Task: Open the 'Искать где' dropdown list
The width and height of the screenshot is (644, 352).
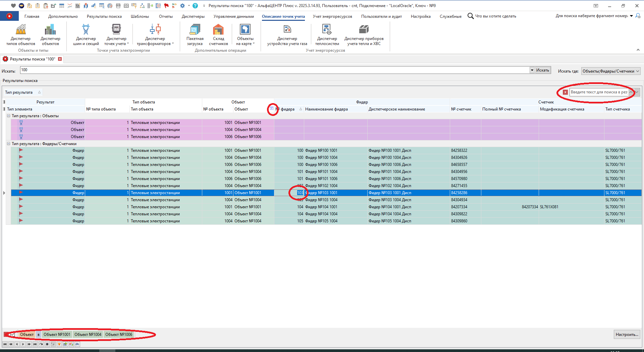Action: 638,71
